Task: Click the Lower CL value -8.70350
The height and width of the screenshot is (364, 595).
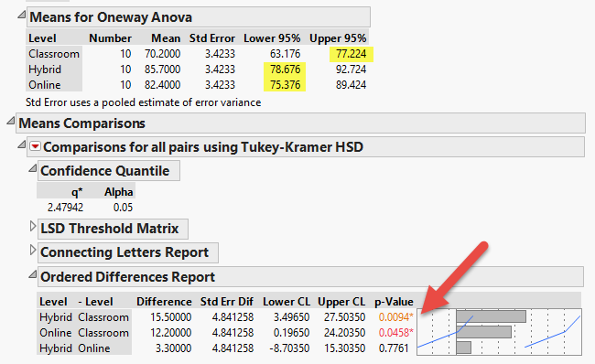Action: (289, 348)
